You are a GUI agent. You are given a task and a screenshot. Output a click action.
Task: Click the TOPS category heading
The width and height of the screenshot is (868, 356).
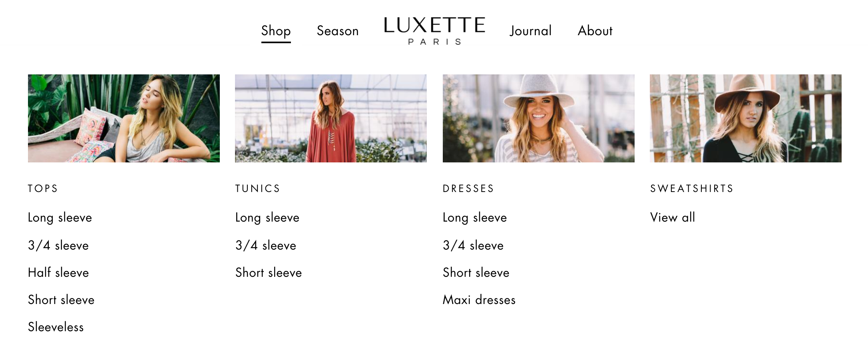point(43,188)
